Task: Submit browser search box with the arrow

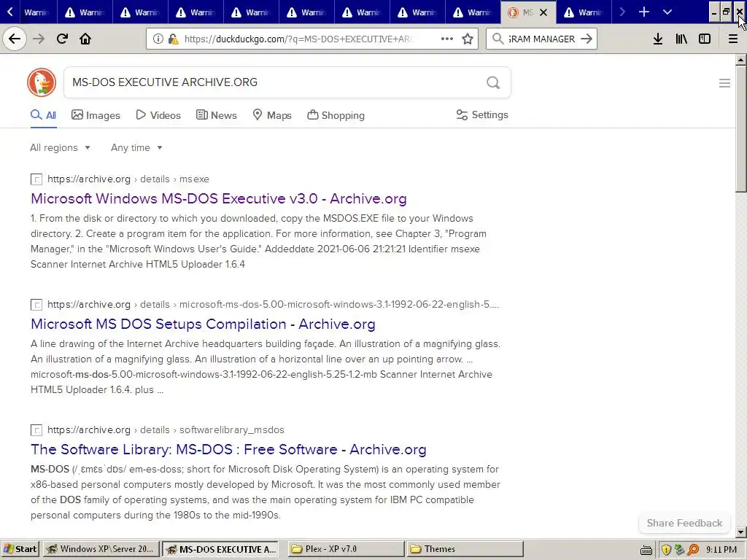Action: (x=587, y=39)
